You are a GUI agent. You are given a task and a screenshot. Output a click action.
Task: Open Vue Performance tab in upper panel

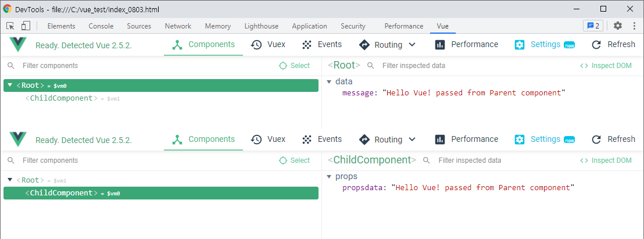click(467, 44)
